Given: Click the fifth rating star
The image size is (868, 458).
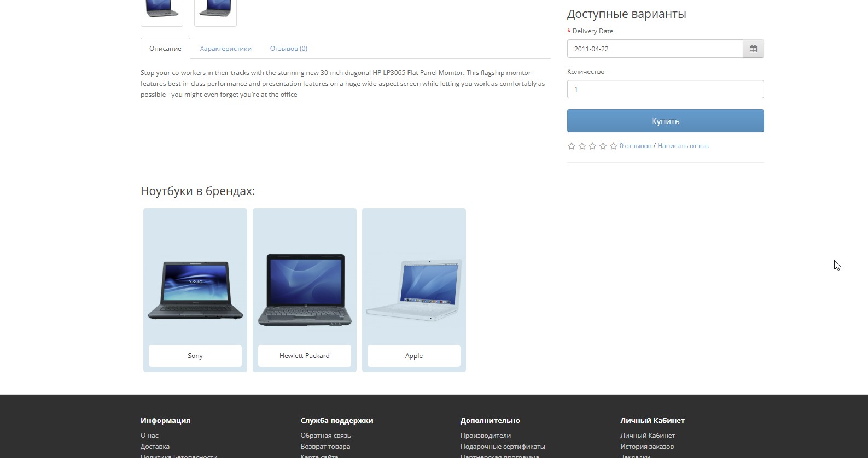Looking at the screenshot, I should tap(613, 146).
